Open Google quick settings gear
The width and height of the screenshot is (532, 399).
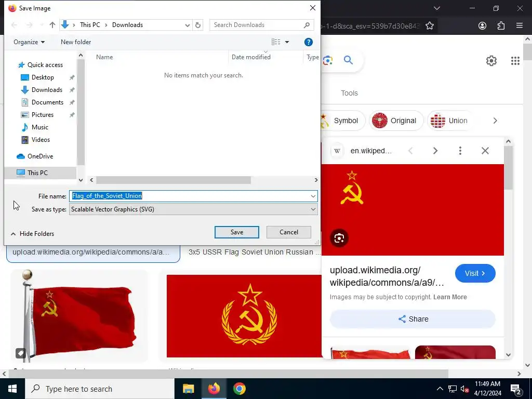[491, 61]
